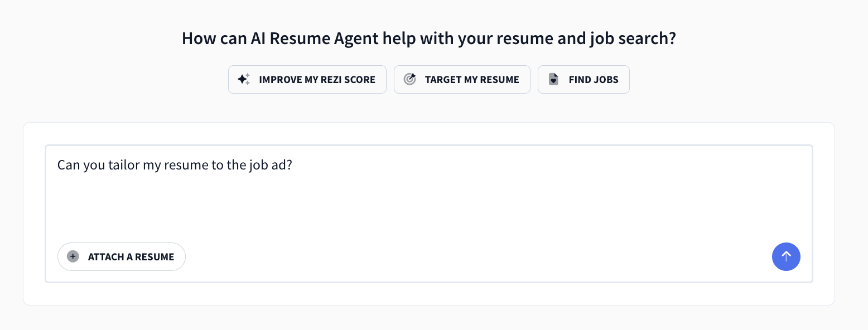
Task: Click the document icon on Find Jobs button
Action: (x=553, y=79)
